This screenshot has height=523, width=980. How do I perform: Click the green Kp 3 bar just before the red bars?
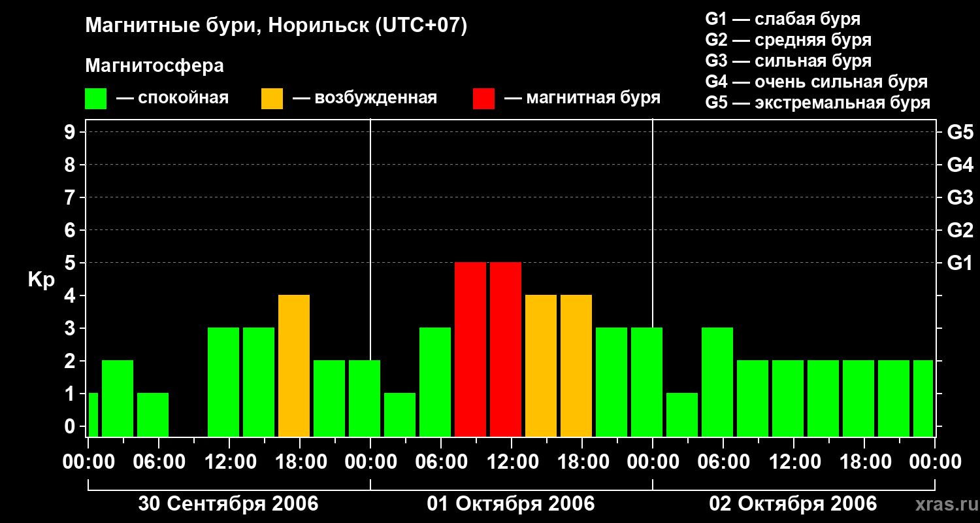coord(435,382)
